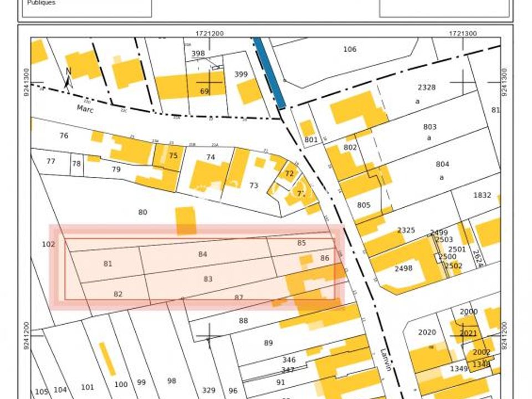Select parcel number 83
This screenshot has height=399, width=532.
[208, 279]
